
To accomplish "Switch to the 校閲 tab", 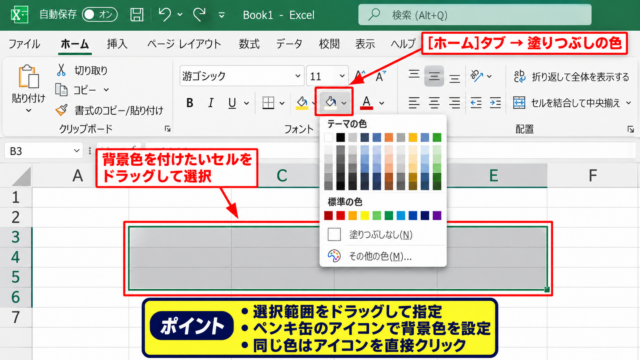I will [329, 44].
